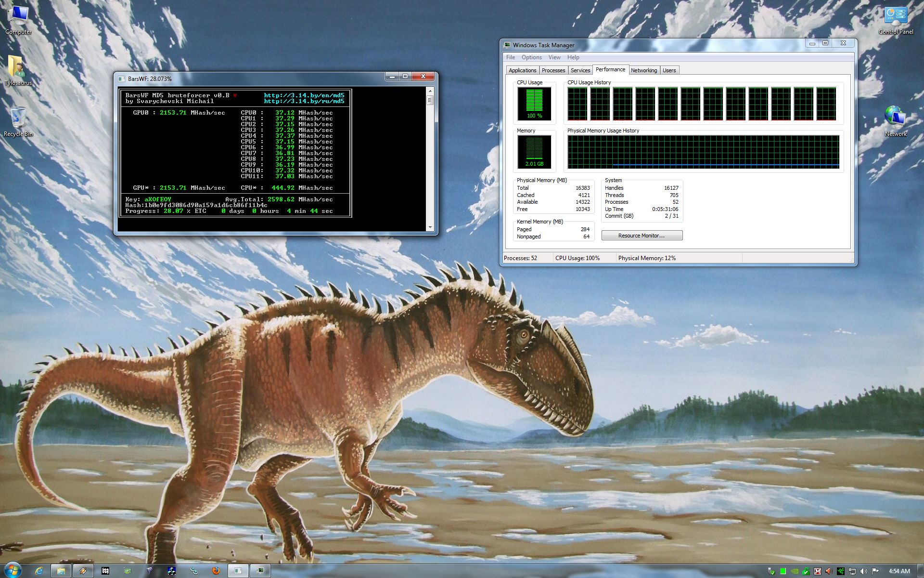Click the Windows Start orb
924x578 pixels.
click(x=13, y=570)
